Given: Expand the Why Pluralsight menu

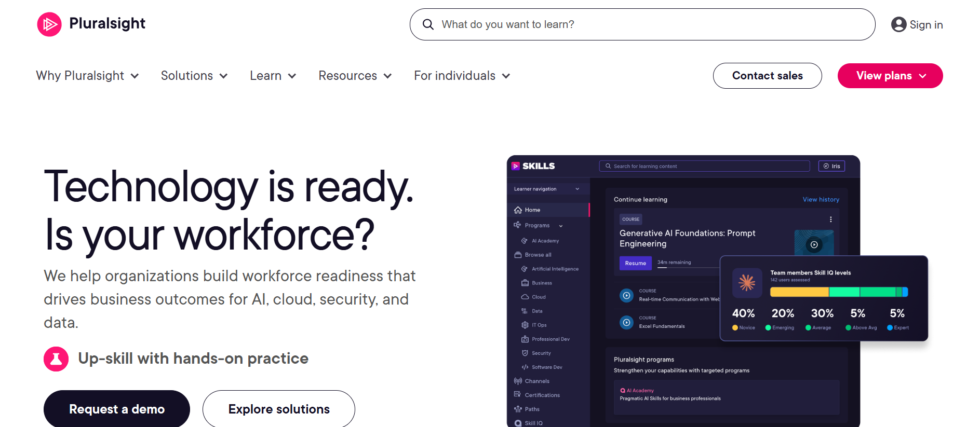Looking at the screenshot, I should click(x=87, y=76).
